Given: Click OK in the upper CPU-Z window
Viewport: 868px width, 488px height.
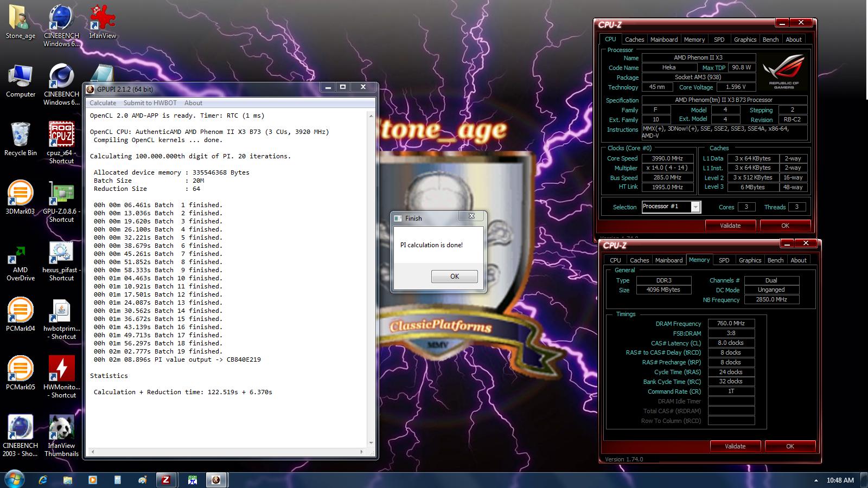Looking at the screenshot, I should 785,226.
